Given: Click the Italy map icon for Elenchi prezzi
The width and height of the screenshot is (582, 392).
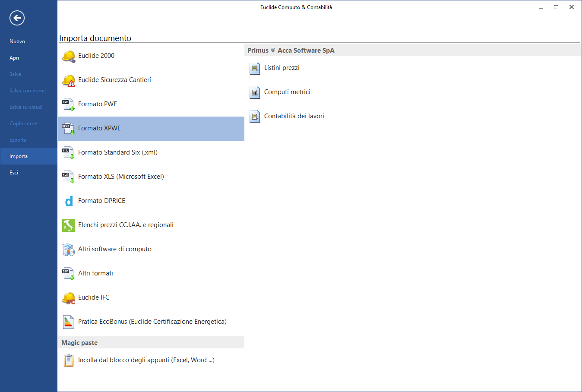Looking at the screenshot, I should click(x=68, y=225).
